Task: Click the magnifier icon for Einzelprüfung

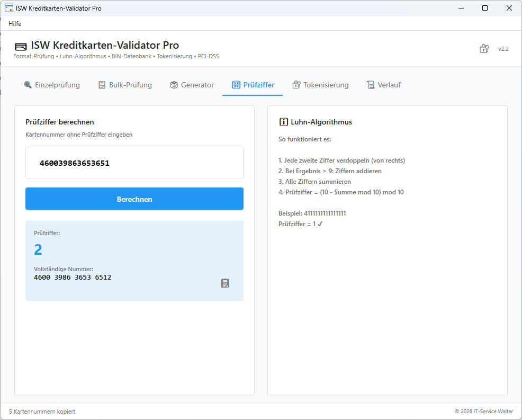Action: tap(28, 85)
